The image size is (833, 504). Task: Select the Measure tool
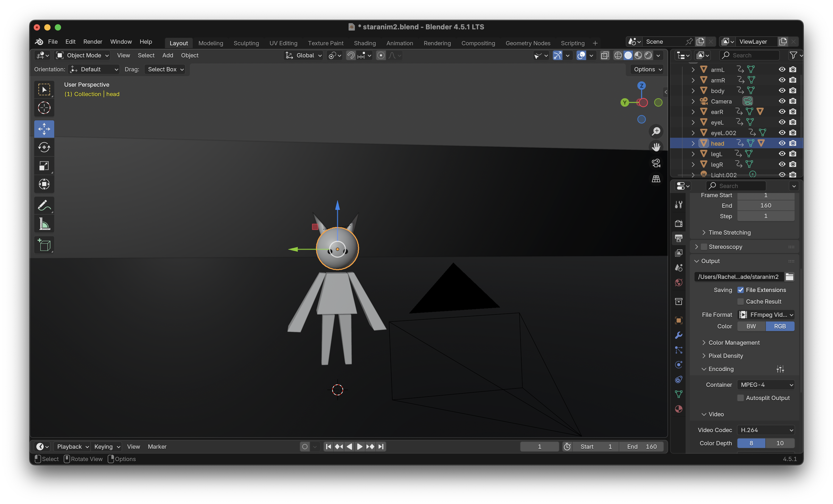point(44,224)
